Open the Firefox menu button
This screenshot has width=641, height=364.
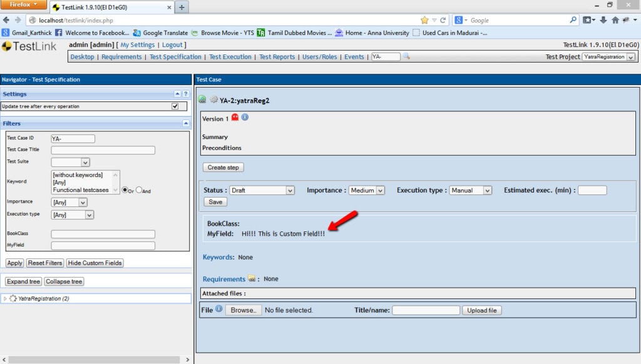point(24,4)
